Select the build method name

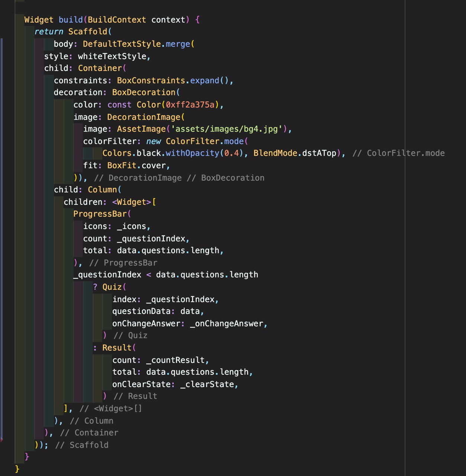click(x=71, y=20)
